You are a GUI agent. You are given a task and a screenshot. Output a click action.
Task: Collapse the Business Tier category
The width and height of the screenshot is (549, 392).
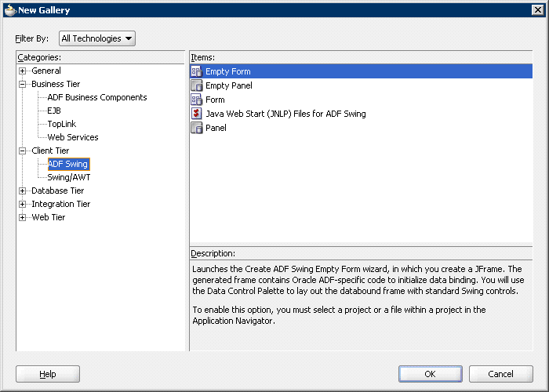[x=23, y=85]
